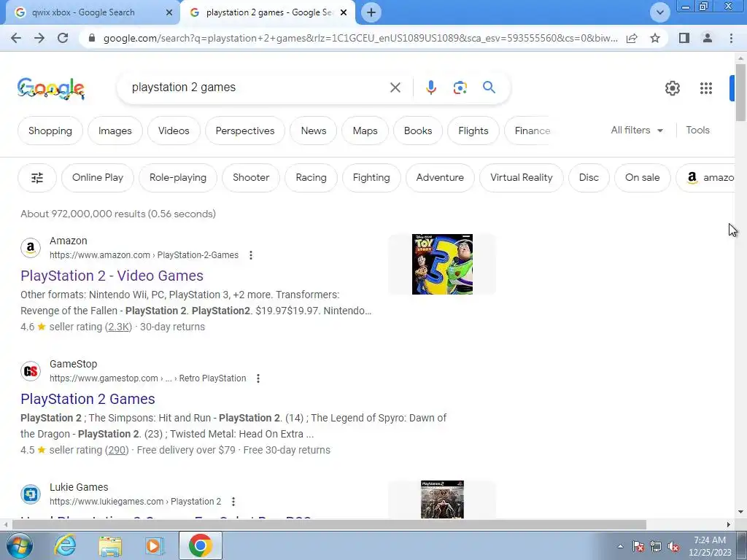Open the Google apps grid
Screen dimensions: 747x560
706,88
